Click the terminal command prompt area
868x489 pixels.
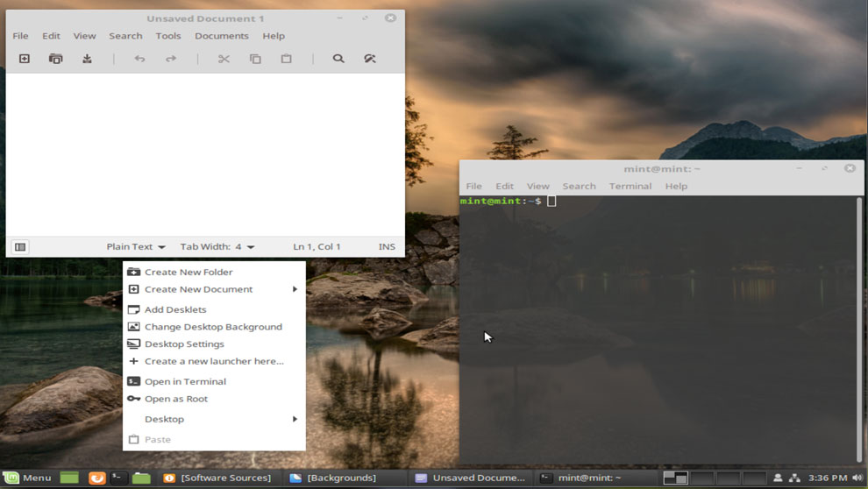click(x=658, y=330)
